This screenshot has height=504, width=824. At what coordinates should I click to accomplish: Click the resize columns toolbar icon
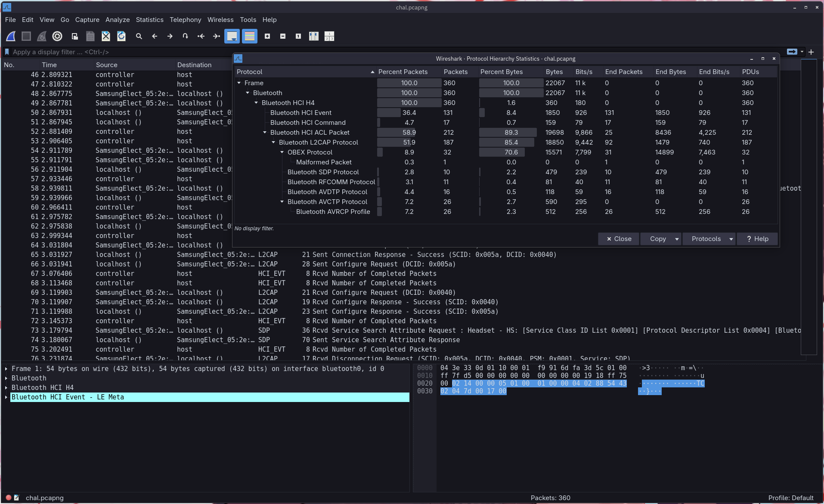click(314, 37)
